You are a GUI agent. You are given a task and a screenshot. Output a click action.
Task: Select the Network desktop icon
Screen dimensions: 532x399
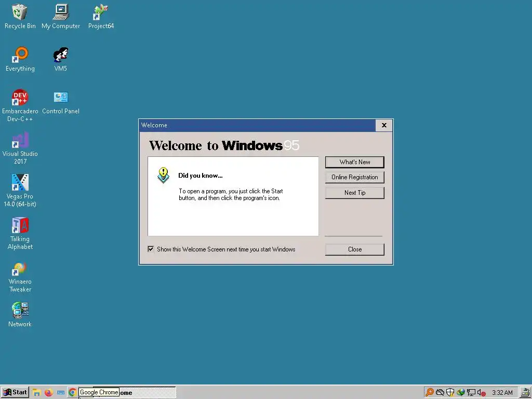click(20, 315)
